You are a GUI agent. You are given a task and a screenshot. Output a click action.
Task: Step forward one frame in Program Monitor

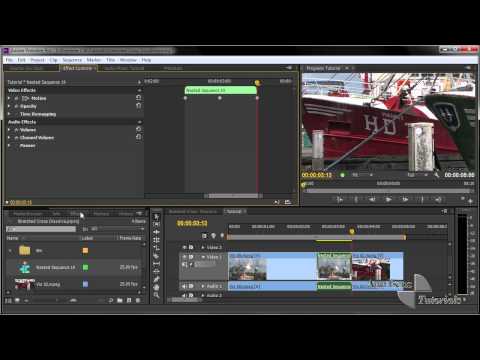pyautogui.click(x=405, y=199)
